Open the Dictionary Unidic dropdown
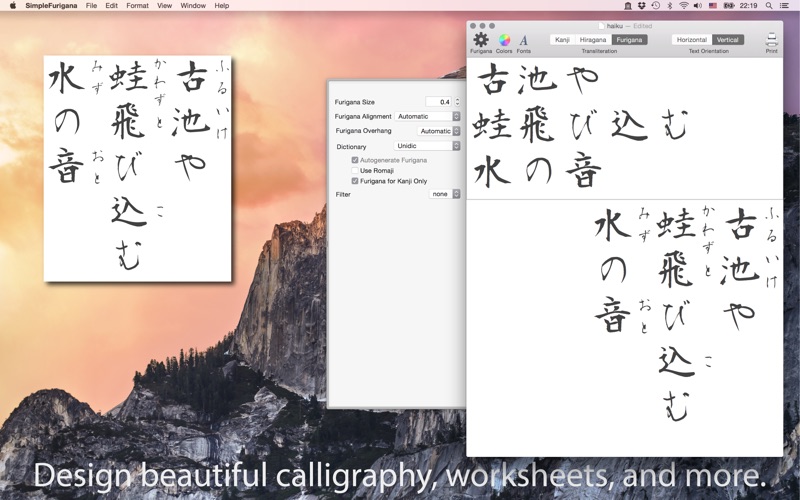 [427, 146]
